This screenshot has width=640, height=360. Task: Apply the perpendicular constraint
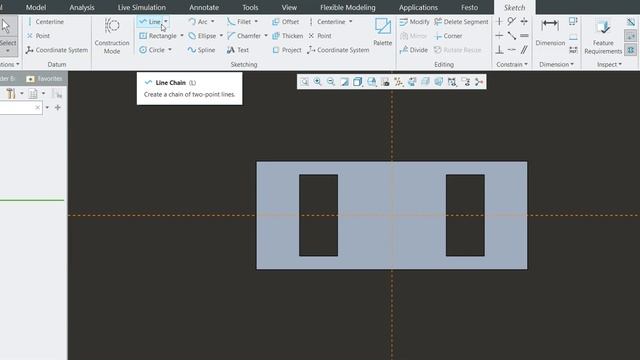pos(499,50)
